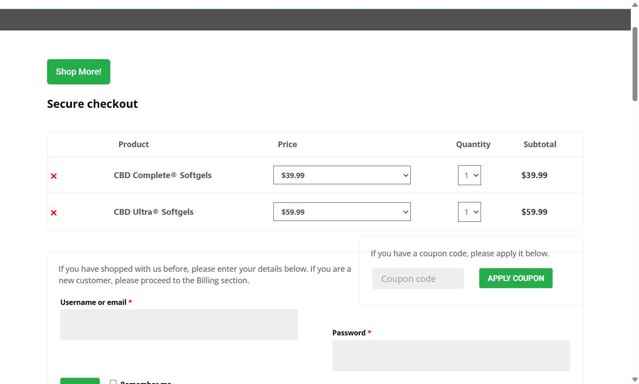Open the $39.99 price dropdown
This screenshot has width=639, height=384.
point(342,175)
